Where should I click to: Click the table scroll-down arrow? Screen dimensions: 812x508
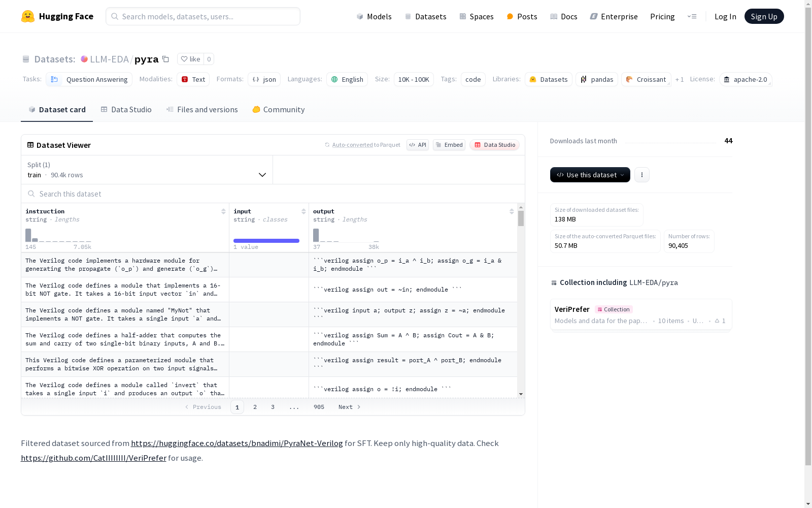pos(521,394)
